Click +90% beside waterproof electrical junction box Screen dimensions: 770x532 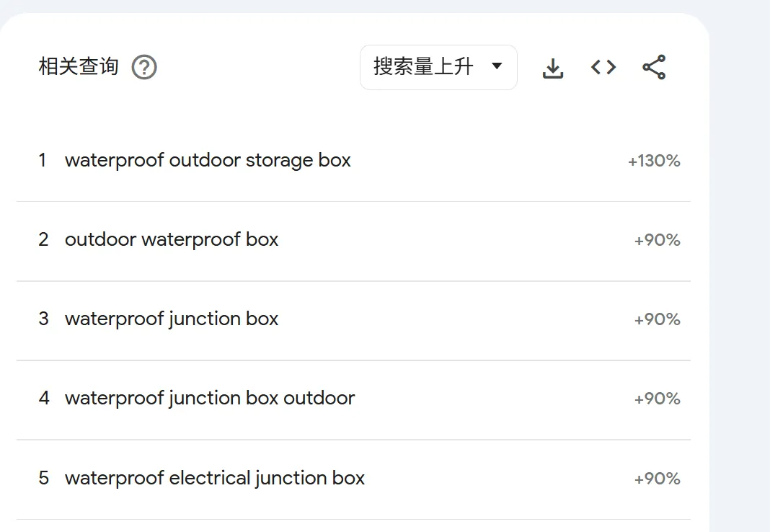point(657,479)
